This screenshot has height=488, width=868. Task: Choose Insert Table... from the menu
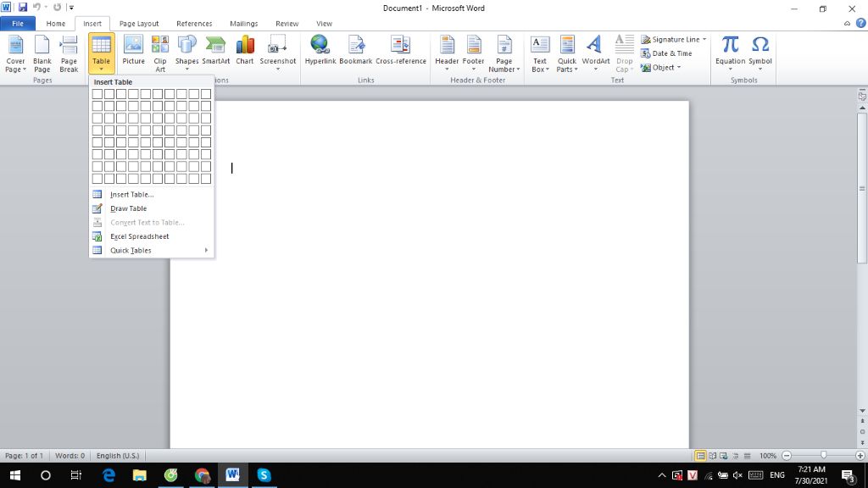pyautogui.click(x=132, y=195)
